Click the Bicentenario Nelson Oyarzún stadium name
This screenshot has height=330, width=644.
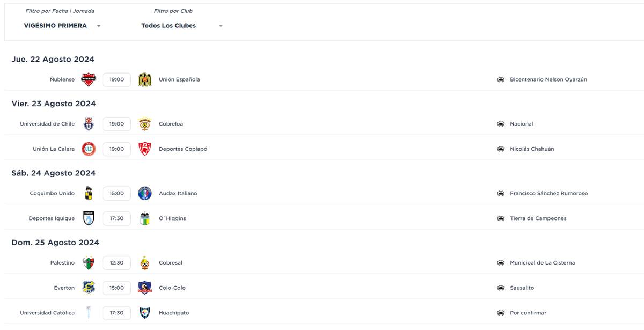pyautogui.click(x=548, y=79)
